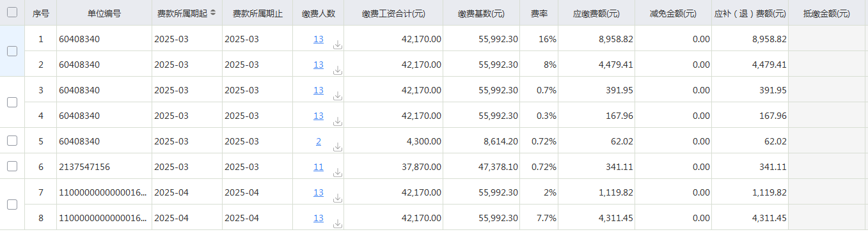Check the box for rows 1 and 2
This screenshot has height=232, width=868.
tap(12, 51)
